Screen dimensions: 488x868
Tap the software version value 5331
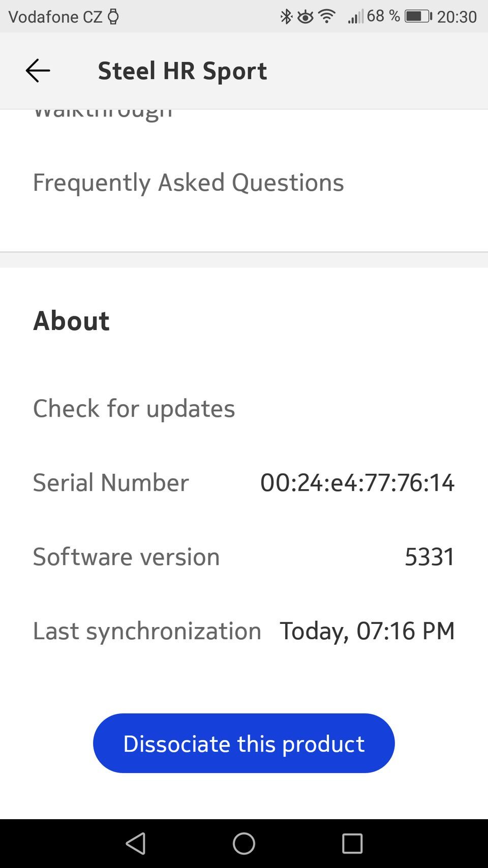[x=430, y=556]
